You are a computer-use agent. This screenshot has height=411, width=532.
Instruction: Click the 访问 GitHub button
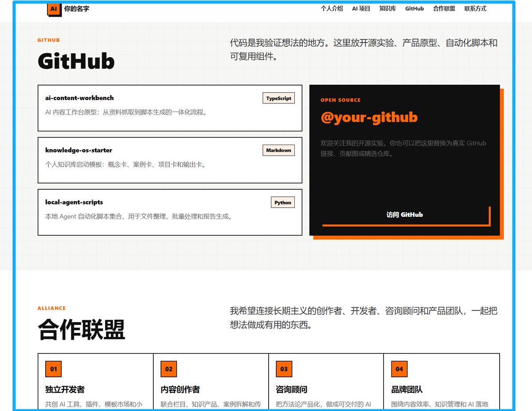click(x=405, y=215)
